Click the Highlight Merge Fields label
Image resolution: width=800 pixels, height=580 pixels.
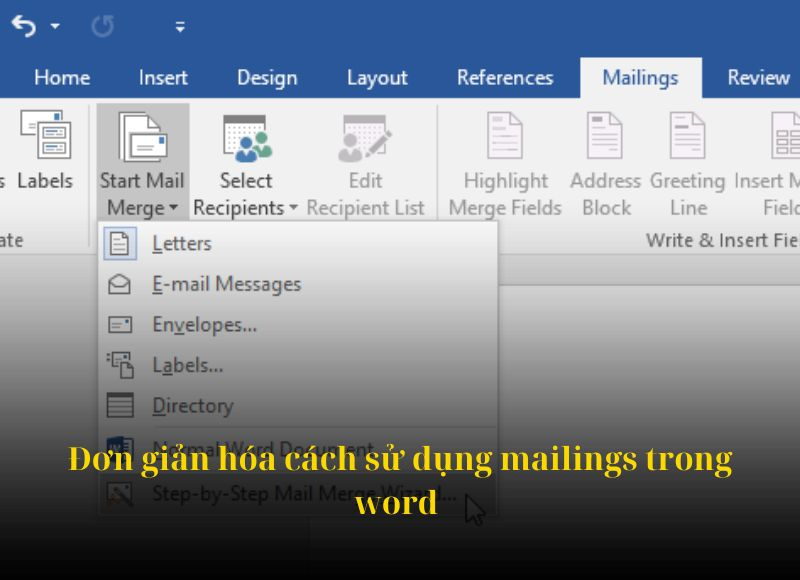tap(505, 194)
